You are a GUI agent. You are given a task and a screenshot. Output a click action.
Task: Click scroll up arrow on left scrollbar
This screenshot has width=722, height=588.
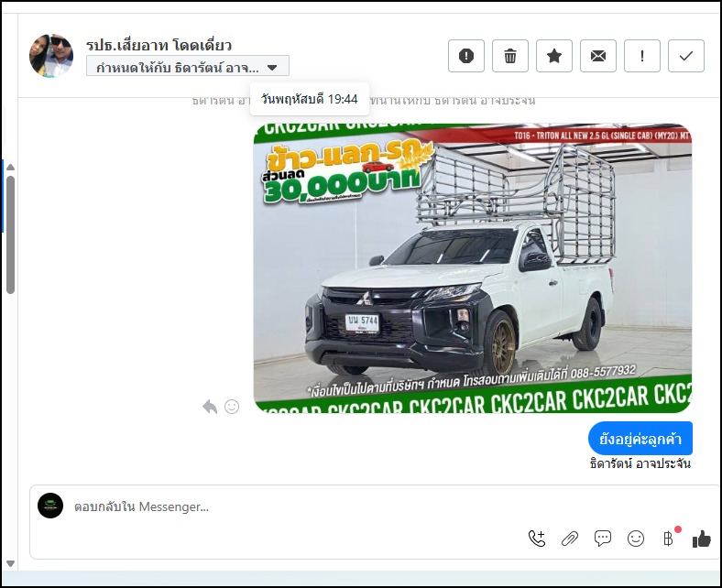click(11, 167)
